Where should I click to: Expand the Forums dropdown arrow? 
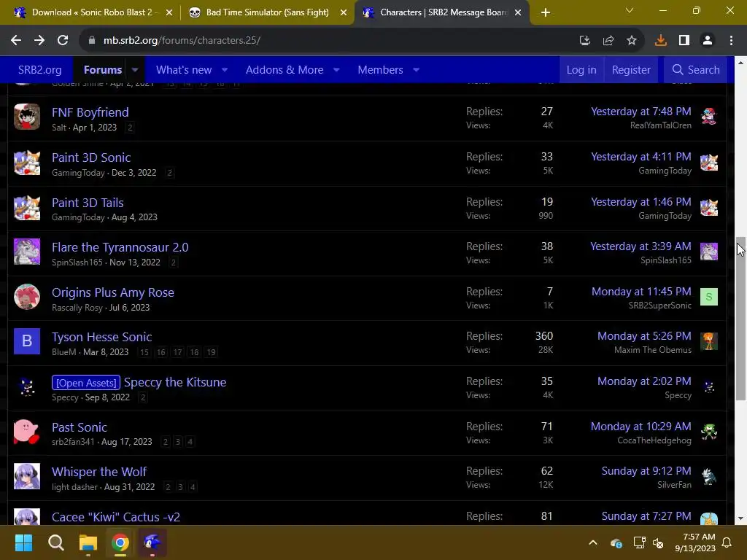(x=135, y=70)
